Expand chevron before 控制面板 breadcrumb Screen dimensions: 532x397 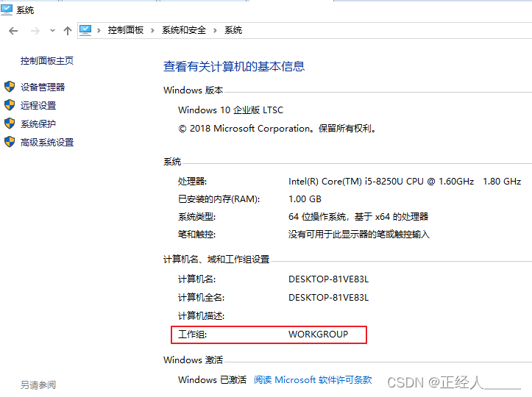99,31
